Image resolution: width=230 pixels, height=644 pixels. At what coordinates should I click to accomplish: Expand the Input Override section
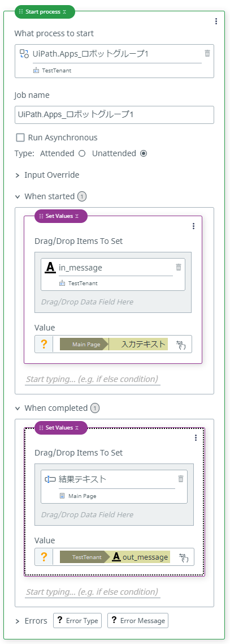18,175
